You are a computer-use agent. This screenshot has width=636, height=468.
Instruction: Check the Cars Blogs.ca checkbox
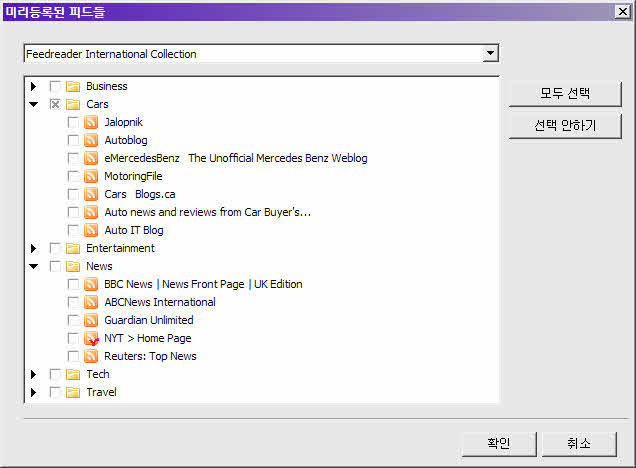(x=73, y=194)
